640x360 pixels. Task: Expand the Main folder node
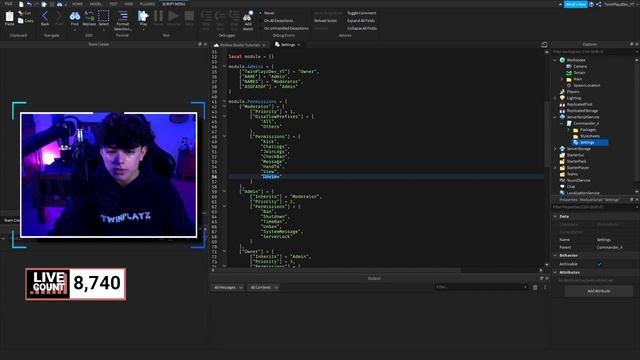[562, 79]
